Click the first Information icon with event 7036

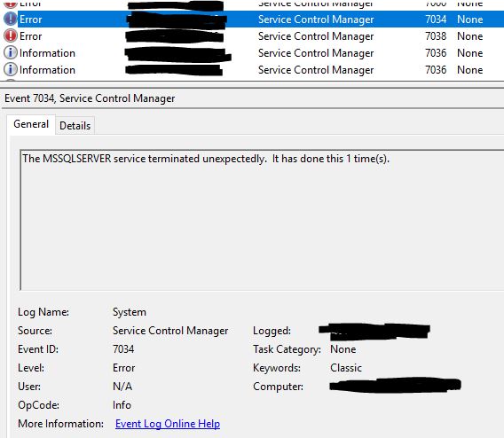pyautogui.click(x=11, y=52)
